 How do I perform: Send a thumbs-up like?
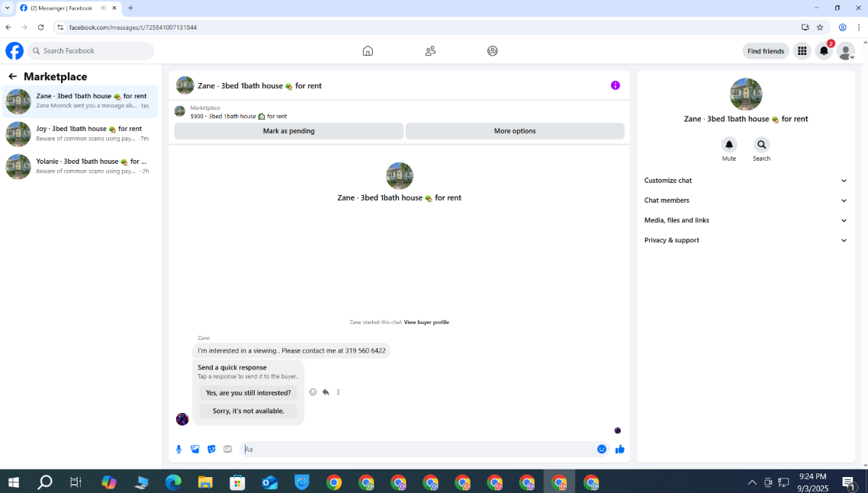pos(620,450)
